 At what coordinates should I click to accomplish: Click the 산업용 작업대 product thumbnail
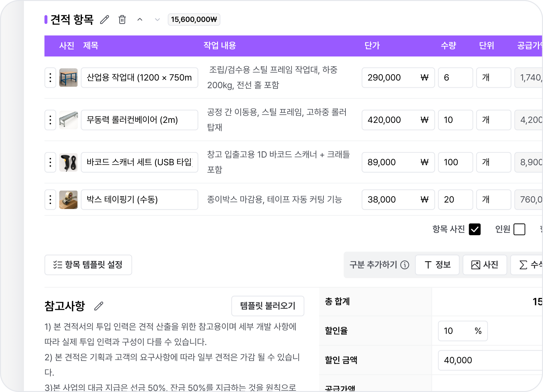coord(69,77)
